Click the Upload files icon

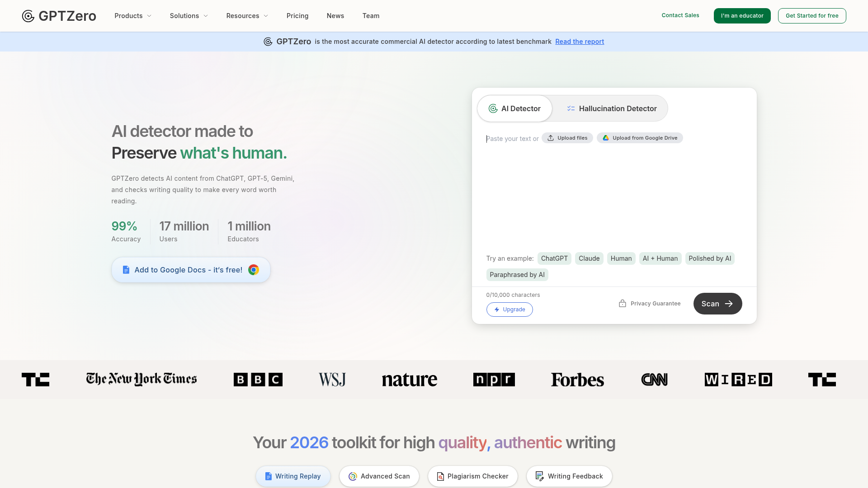[549, 138]
